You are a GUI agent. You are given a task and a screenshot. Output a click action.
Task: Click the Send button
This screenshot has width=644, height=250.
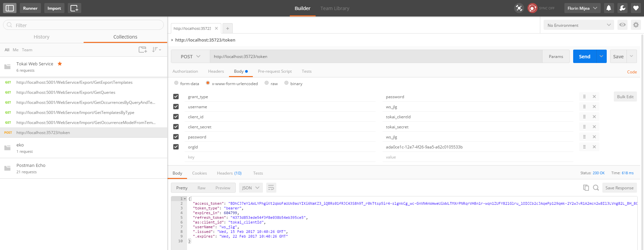(585, 56)
